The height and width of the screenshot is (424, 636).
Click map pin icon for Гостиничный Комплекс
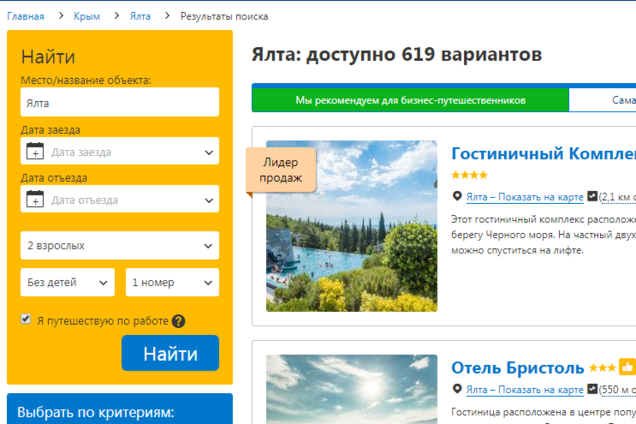coord(457,196)
